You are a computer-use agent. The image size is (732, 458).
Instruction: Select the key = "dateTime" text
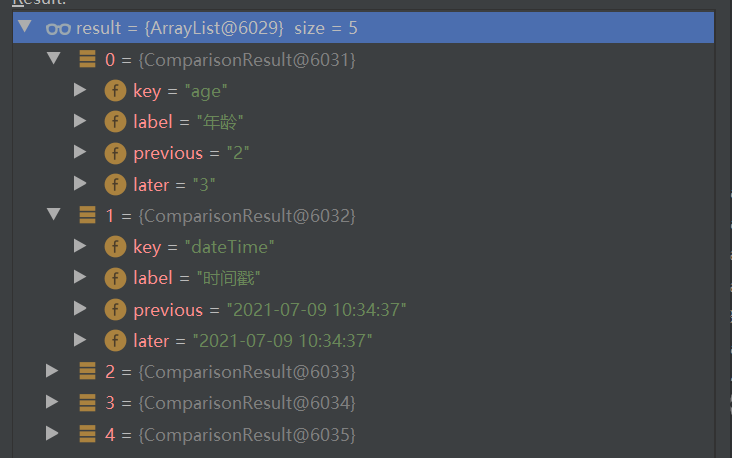pos(204,247)
